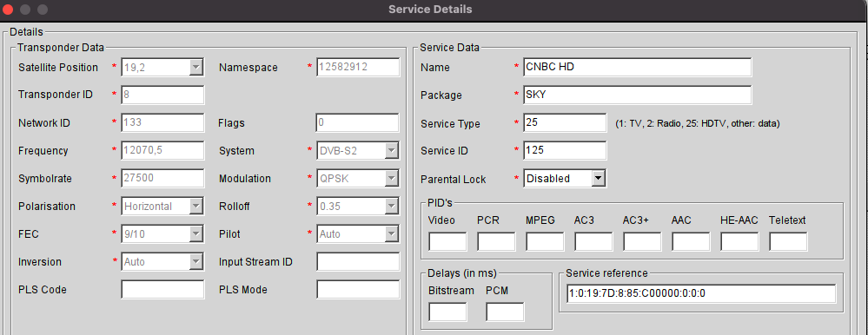This screenshot has width=868, height=335.
Task: Click the AC3 PID input field
Action: pos(593,241)
